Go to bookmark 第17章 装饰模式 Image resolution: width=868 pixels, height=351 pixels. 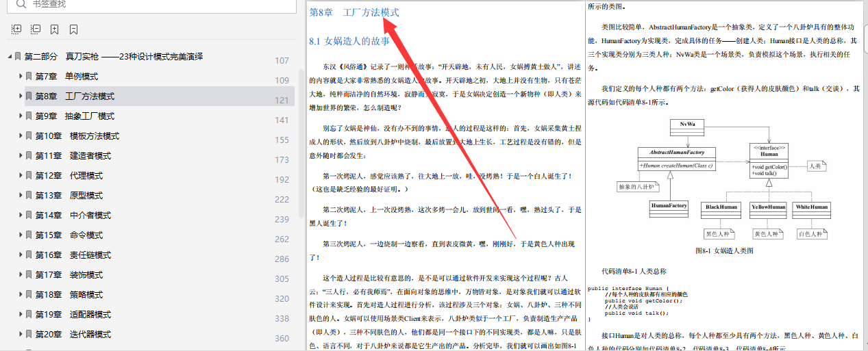69,275
